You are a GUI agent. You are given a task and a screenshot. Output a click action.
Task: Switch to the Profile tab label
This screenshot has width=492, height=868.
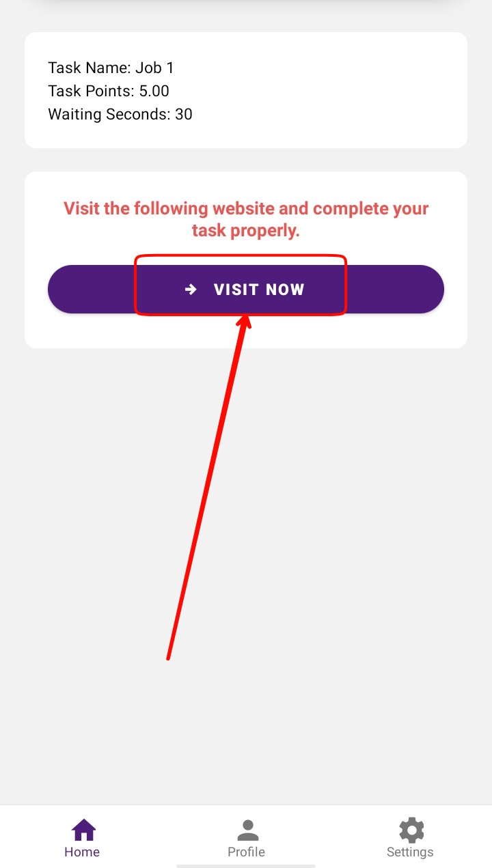tap(246, 852)
